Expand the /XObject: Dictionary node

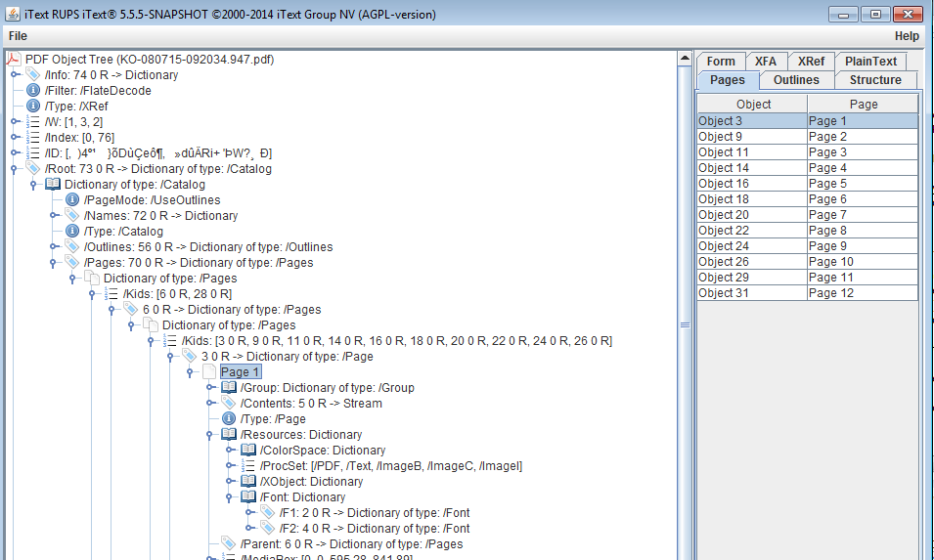click(x=229, y=481)
